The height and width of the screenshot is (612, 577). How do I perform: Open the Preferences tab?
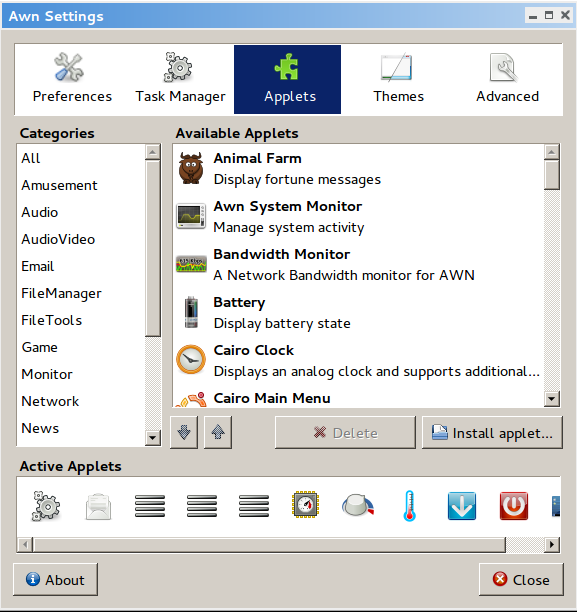pos(72,79)
